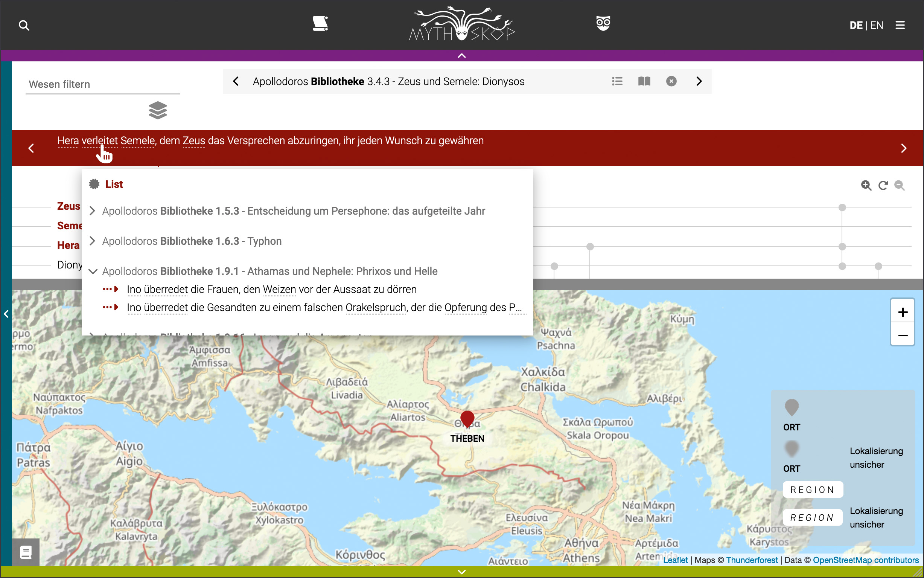Screen dimensions: 924x578
Task: Click Opferung link in list
Action: pos(466,308)
